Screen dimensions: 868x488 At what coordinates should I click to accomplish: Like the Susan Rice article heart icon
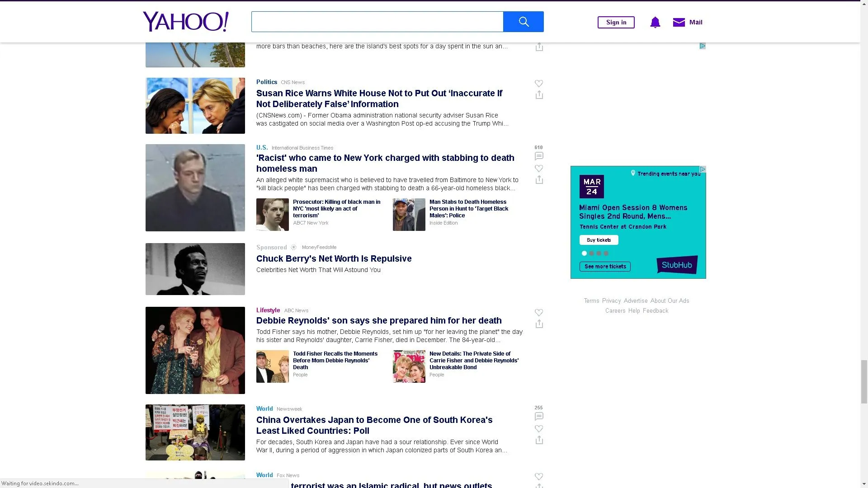[x=539, y=84]
